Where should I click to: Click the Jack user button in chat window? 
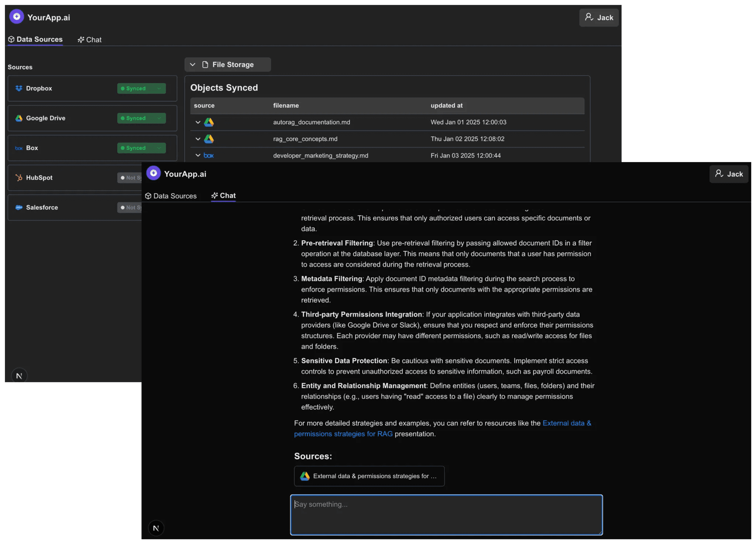click(x=729, y=174)
